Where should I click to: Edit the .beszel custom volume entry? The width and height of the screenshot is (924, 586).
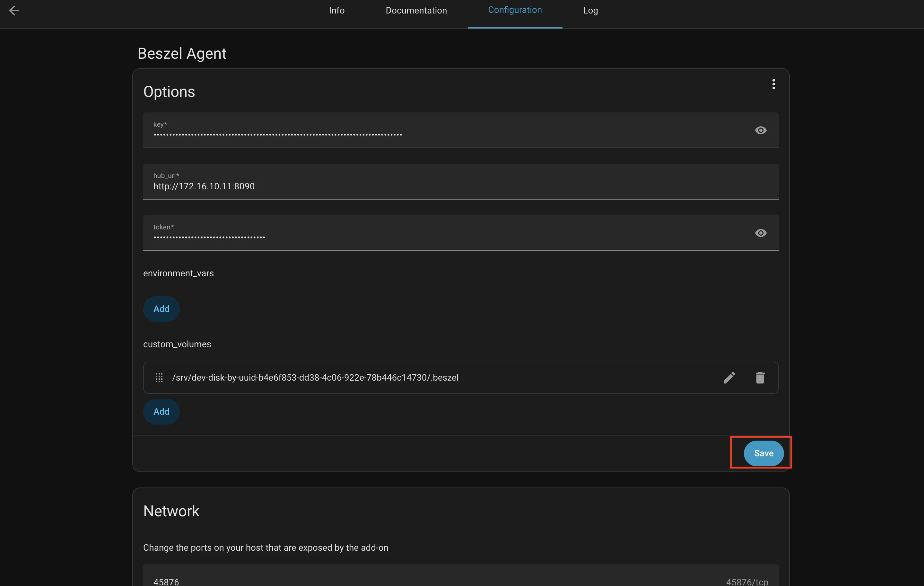click(729, 378)
